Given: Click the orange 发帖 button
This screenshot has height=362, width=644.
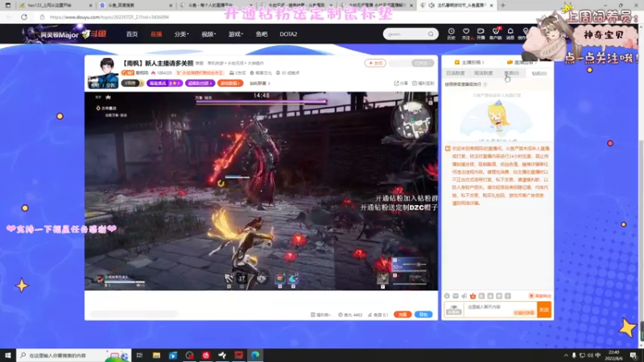Looking at the screenshot, I should click(375, 63).
